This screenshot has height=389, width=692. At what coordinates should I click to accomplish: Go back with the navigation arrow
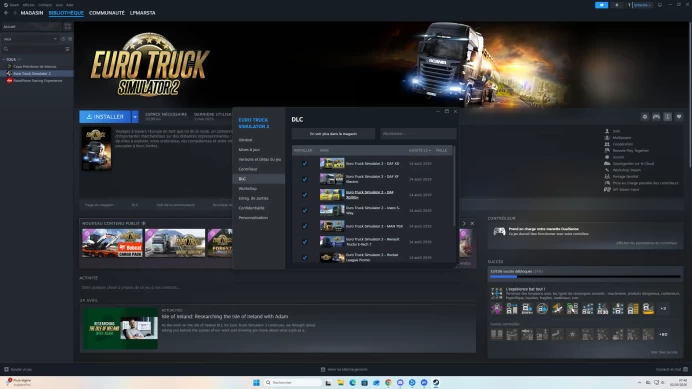[6, 13]
